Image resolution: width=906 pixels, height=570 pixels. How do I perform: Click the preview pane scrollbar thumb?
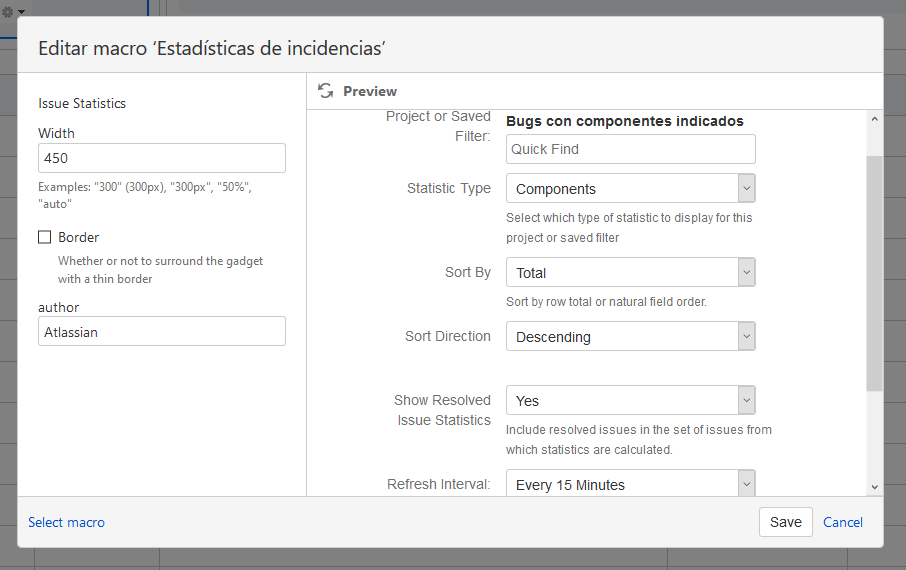874,273
